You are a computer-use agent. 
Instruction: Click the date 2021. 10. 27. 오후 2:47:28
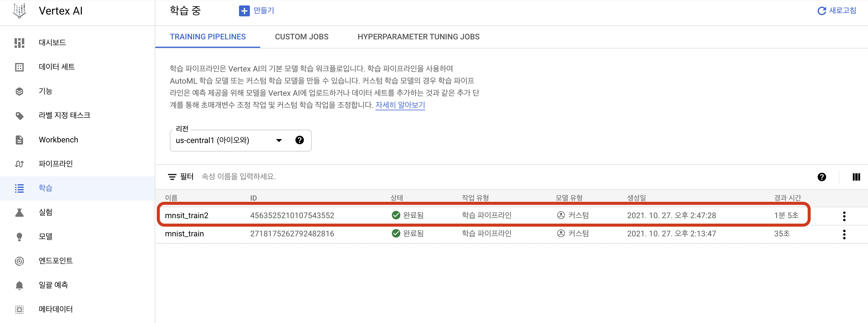[x=671, y=215]
